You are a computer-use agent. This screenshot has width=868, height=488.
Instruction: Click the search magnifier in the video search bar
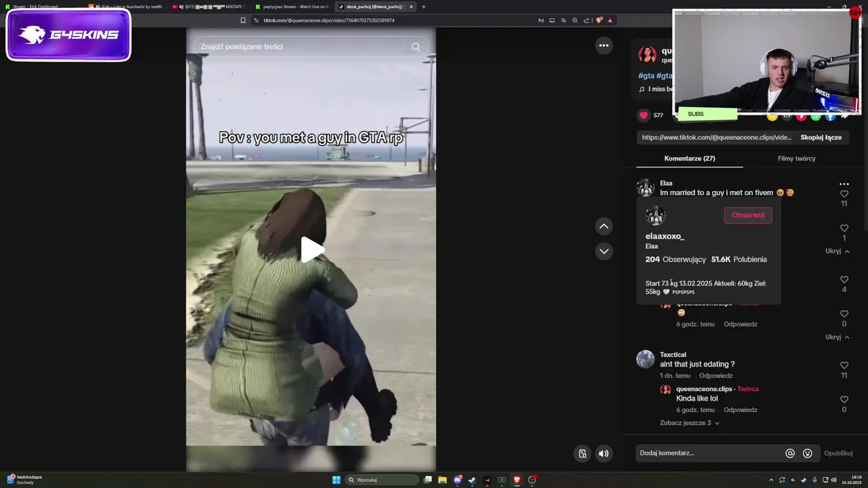point(416,47)
